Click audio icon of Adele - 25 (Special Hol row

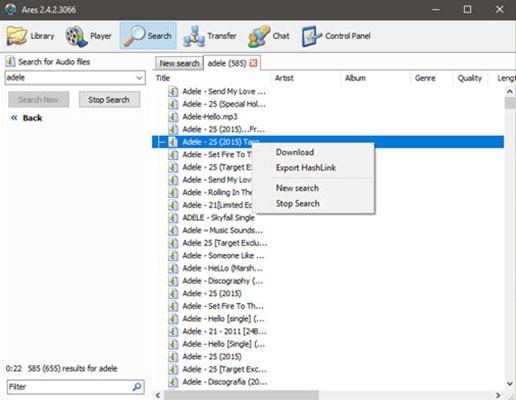173,104
